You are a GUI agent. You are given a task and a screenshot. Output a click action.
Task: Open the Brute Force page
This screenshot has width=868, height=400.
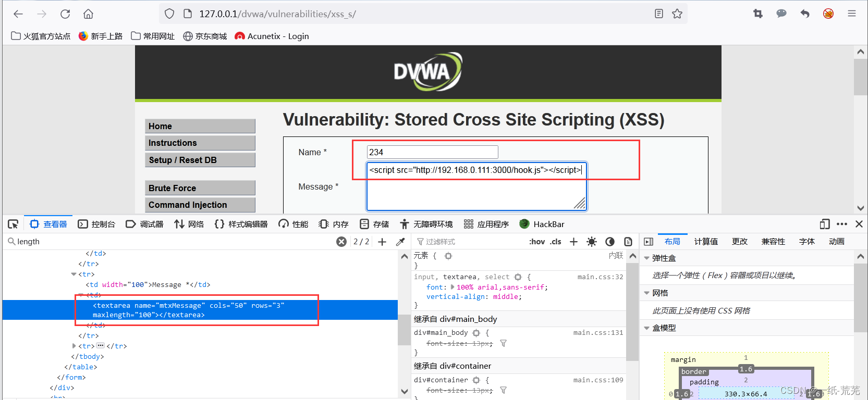(x=200, y=188)
